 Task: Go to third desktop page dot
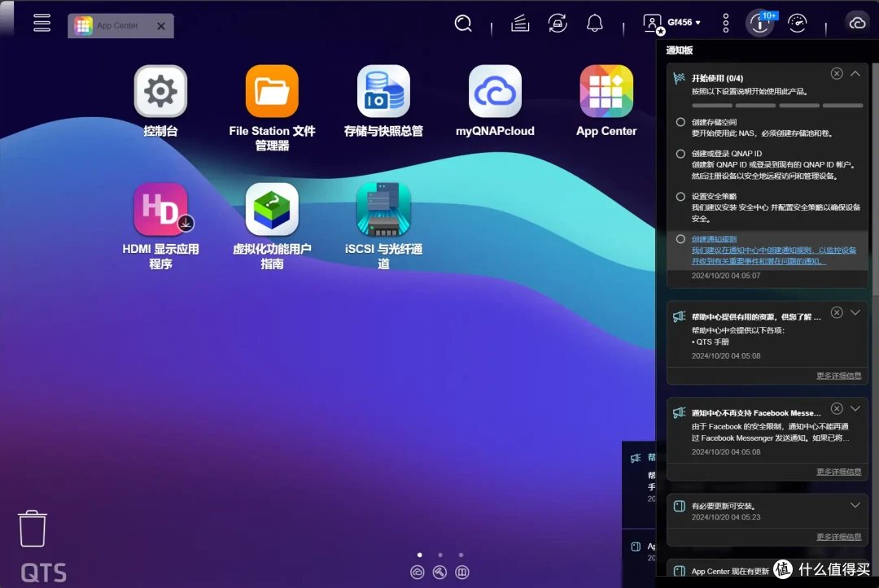[461, 555]
